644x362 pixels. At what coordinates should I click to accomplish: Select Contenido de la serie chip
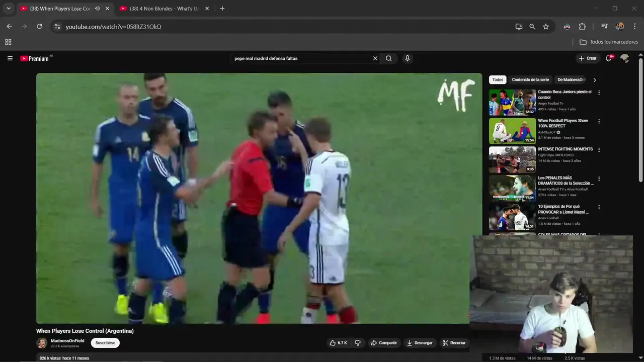(x=530, y=80)
